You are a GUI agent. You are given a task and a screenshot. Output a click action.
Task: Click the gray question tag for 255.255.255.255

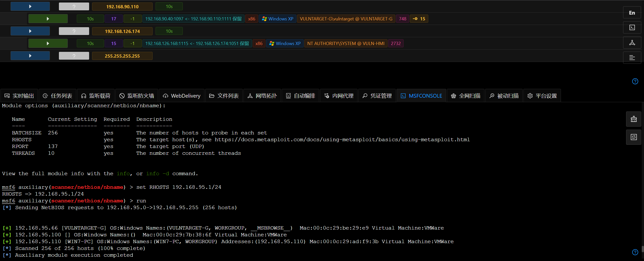tap(74, 56)
